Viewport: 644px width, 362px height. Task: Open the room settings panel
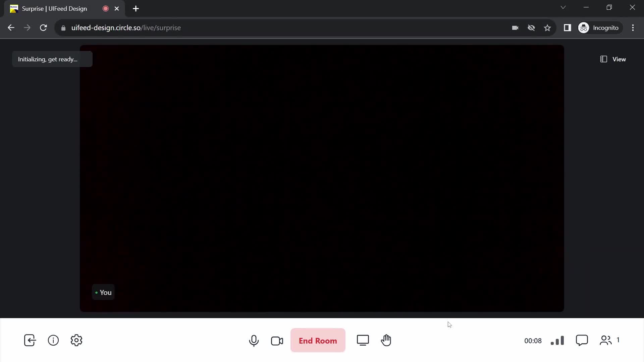(x=76, y=340)
